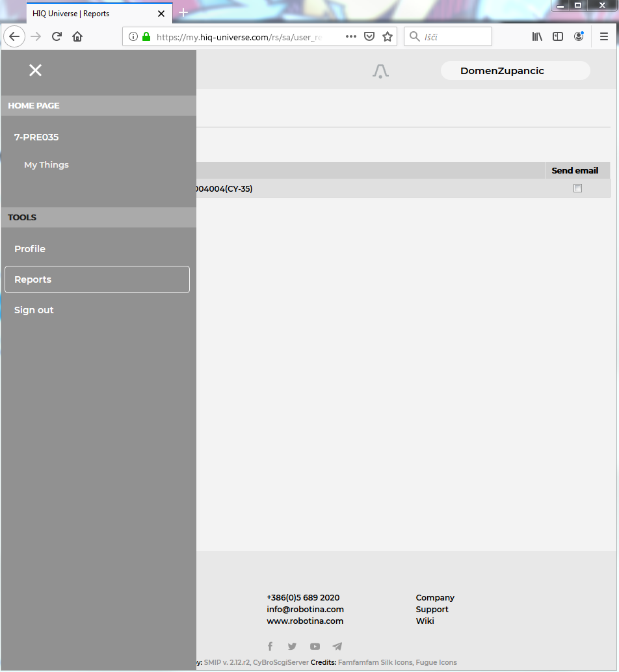Bookmark this page with the star icon

click(388, 37)
